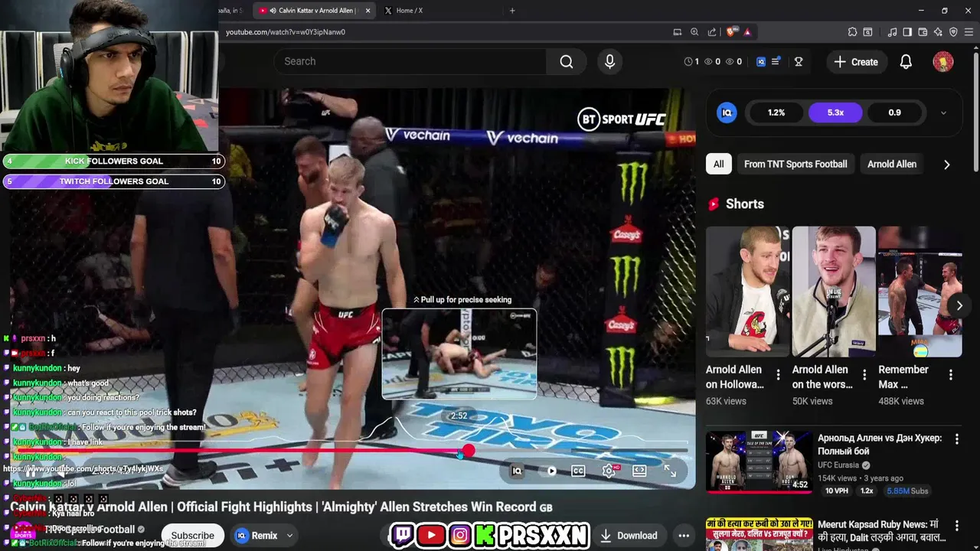The image size is (980, 551).
Task: Click the 0.9 vidIQ stat pill
Action: [894, 112]
